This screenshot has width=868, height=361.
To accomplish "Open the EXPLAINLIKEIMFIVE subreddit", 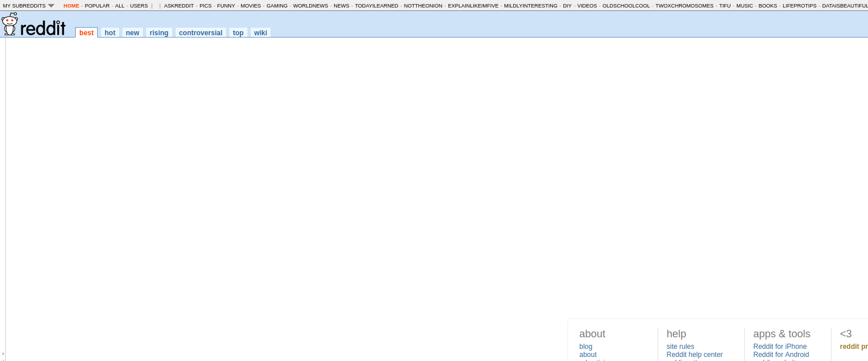I will pyautogui.click(x=473, y=6).
